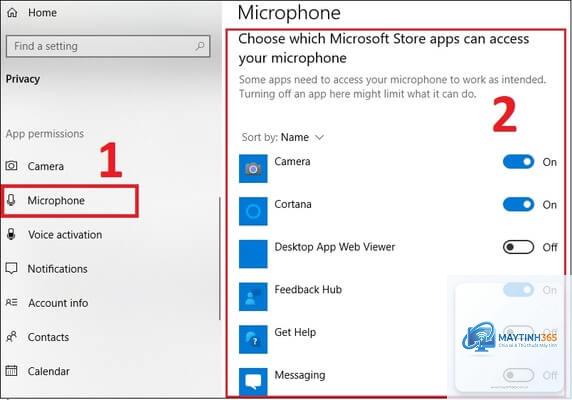This screenshot has height=400, width=572.
Task: Click the Contacts icon in sidebar
Action: pyautogui.click(x=11, y=337)
